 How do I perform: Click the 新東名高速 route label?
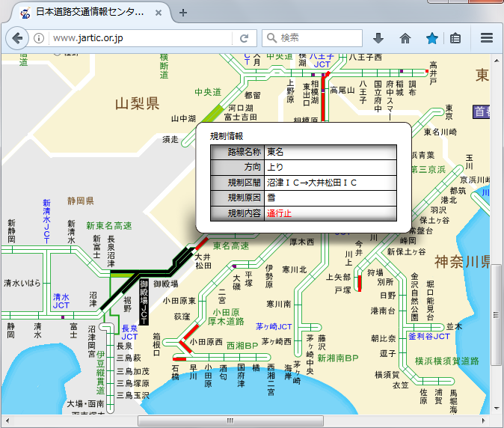(109, 226)
